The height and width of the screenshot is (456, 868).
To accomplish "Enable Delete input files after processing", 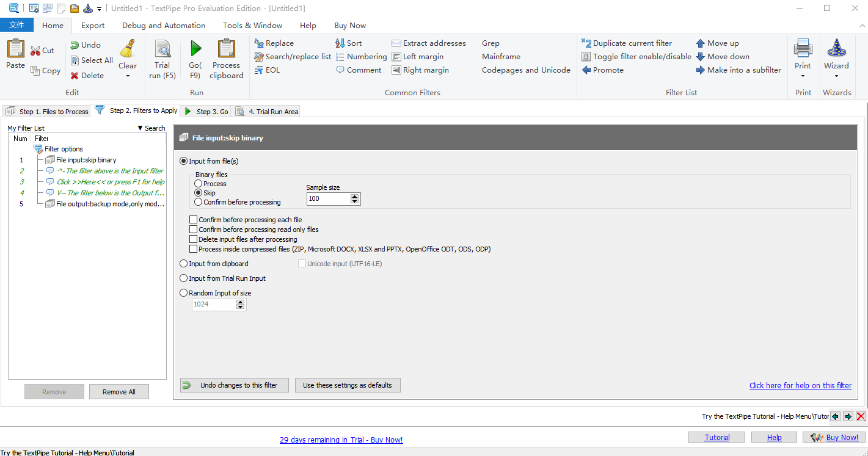I will pos(194,239).
